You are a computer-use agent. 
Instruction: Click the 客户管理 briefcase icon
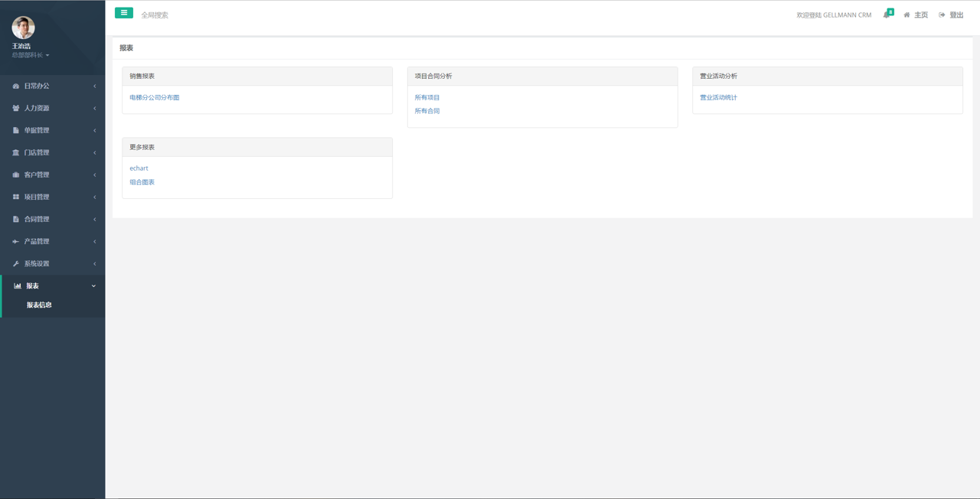point(16,175)
